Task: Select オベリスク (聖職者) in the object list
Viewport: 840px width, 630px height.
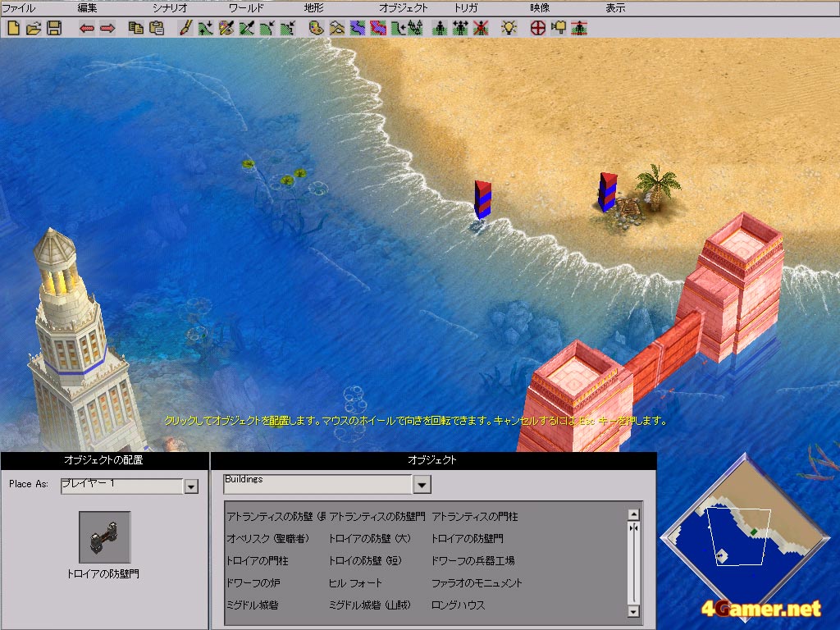Action: pyautogui.click(x=268, y=538)
